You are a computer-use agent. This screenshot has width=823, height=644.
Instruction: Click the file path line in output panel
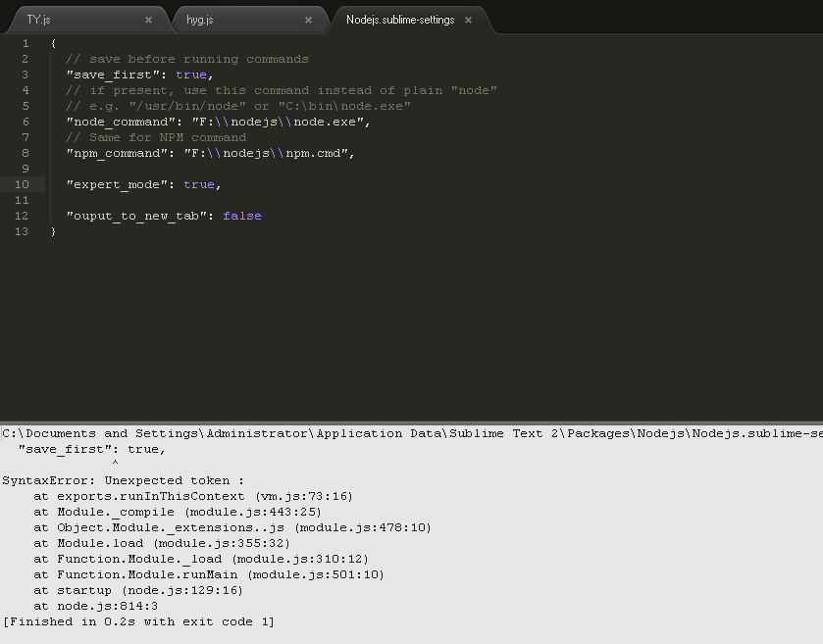[412, 433]
